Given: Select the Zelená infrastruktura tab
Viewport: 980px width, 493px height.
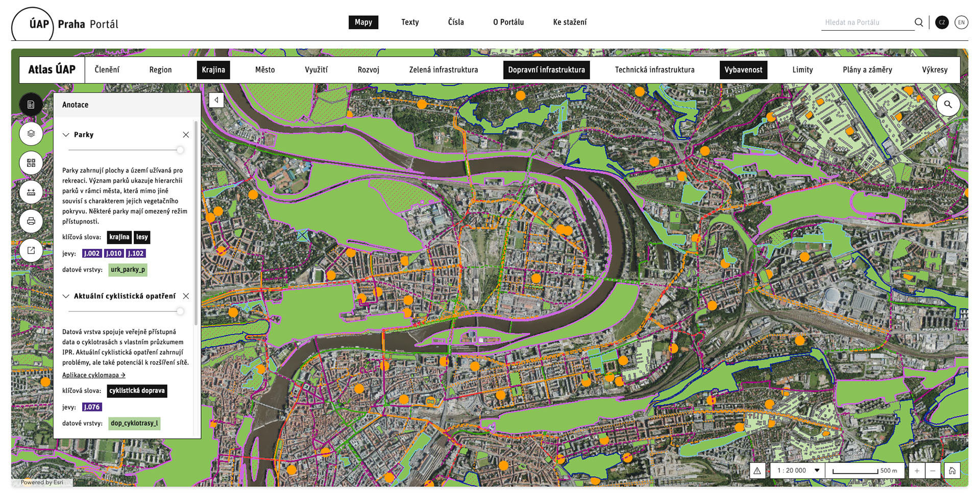Looking at the screenshot, I should [x=444, y=70].
